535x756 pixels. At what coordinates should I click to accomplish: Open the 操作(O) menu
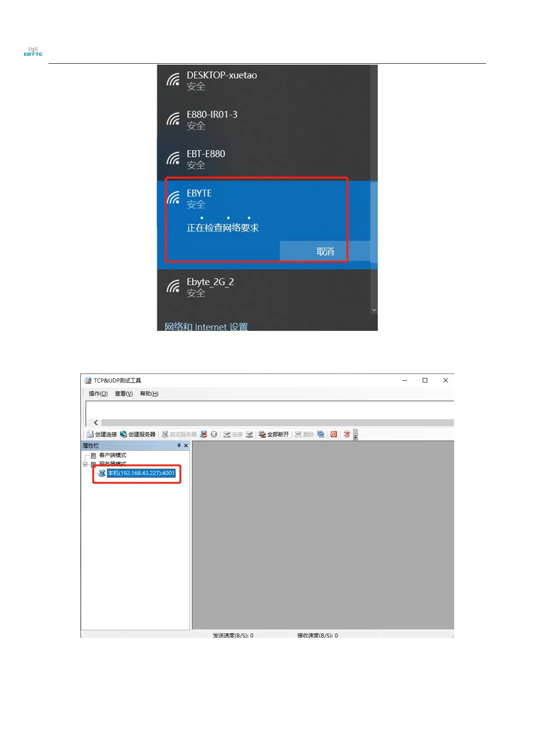click(x=98, y=394)
